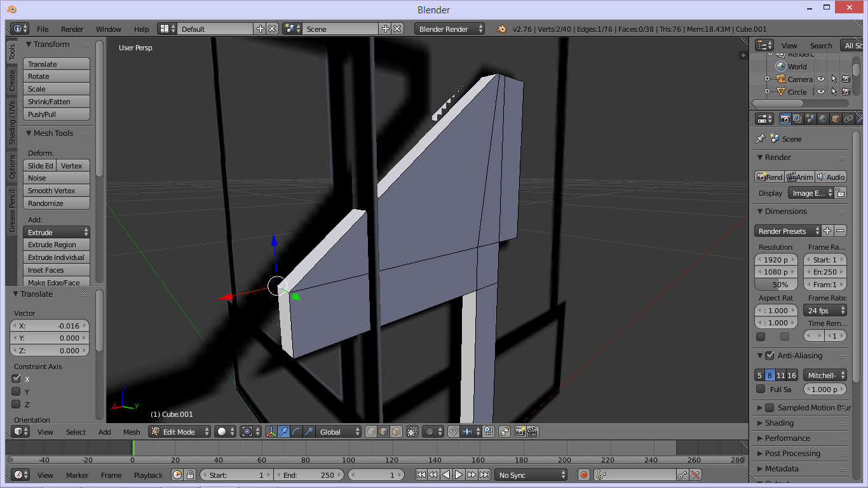The width and height of the screenshot is (868, 488).
Task: Expand the Camera tree item in outliner
Action: click(x=767, y=79)
